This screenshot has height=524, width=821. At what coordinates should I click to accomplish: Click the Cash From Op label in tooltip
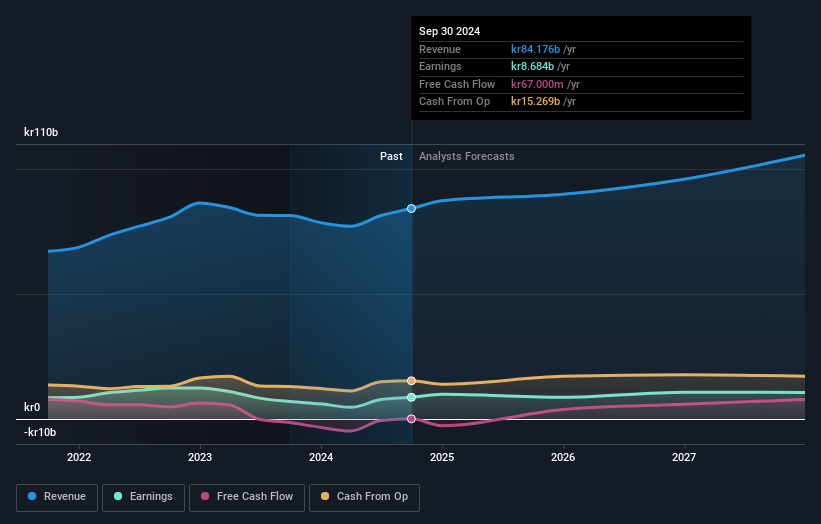(x=454, y=102)
